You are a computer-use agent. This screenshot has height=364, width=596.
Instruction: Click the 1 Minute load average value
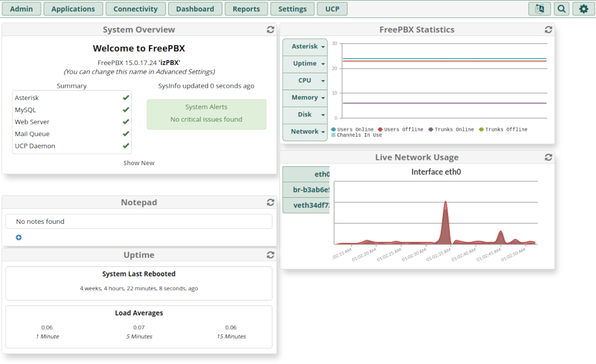pos(47,327)
